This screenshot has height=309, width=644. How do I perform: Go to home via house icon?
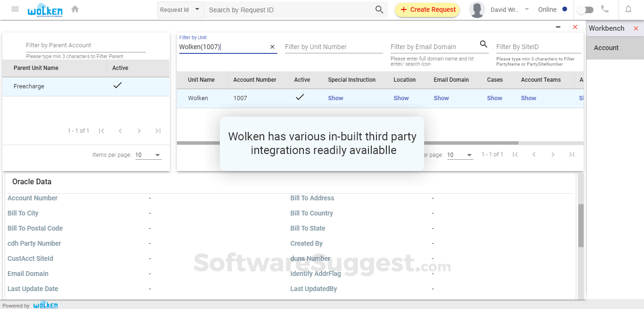pos(75,9)
